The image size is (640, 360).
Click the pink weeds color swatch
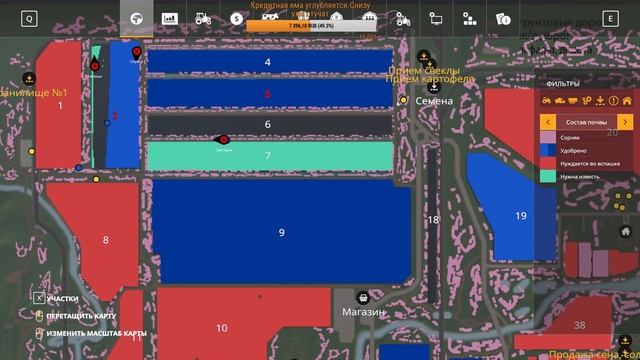[548, 138]
